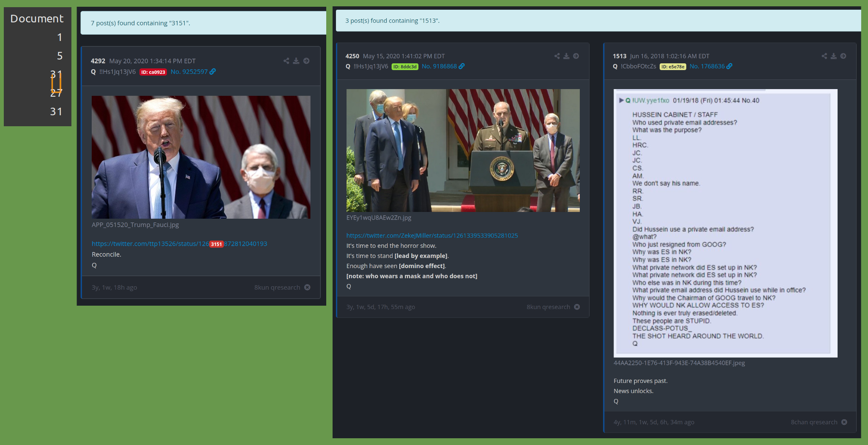Download post 4250 with download icon

tap(566, 56)
